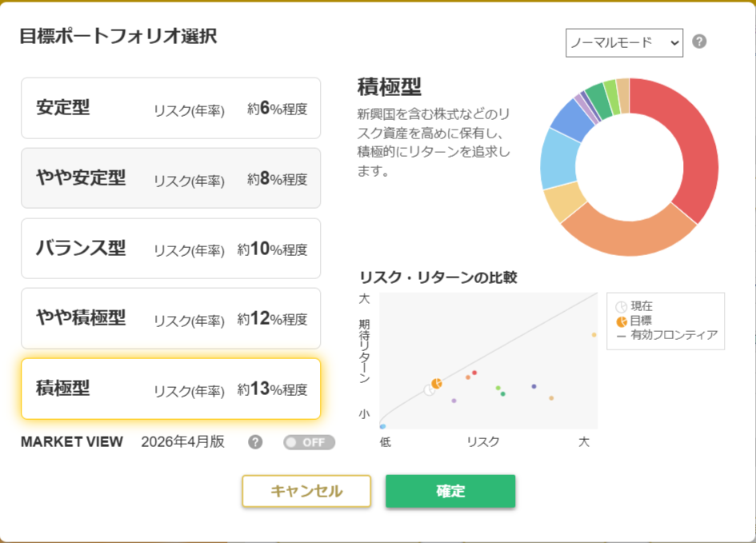The height and width of the screenshot is (543, 756).
Task: Click the white 現在 marker in scatter chart
Action: click(x=430, y=390)
